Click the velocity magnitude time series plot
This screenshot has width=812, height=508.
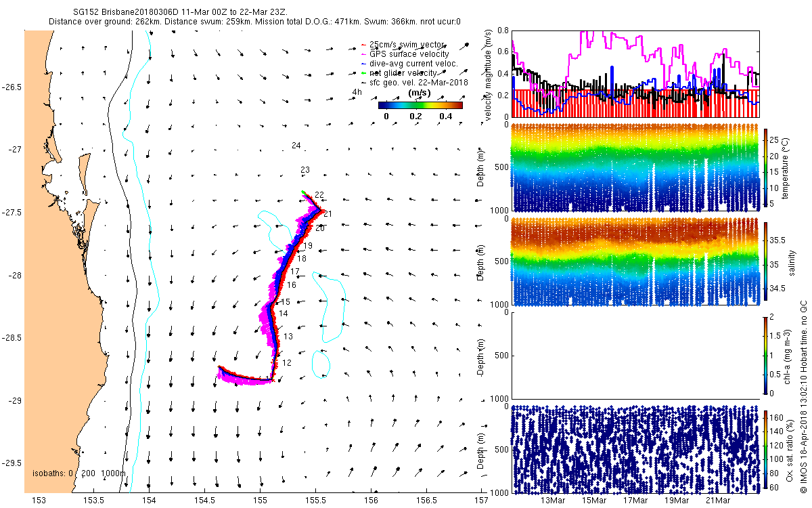click(x=636, y=73)
